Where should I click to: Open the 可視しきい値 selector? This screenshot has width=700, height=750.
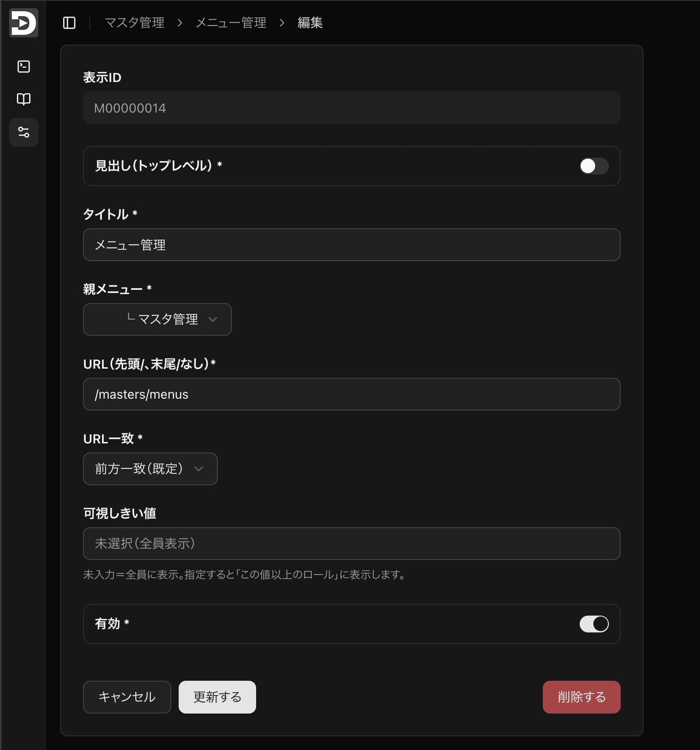coord(351,544)
